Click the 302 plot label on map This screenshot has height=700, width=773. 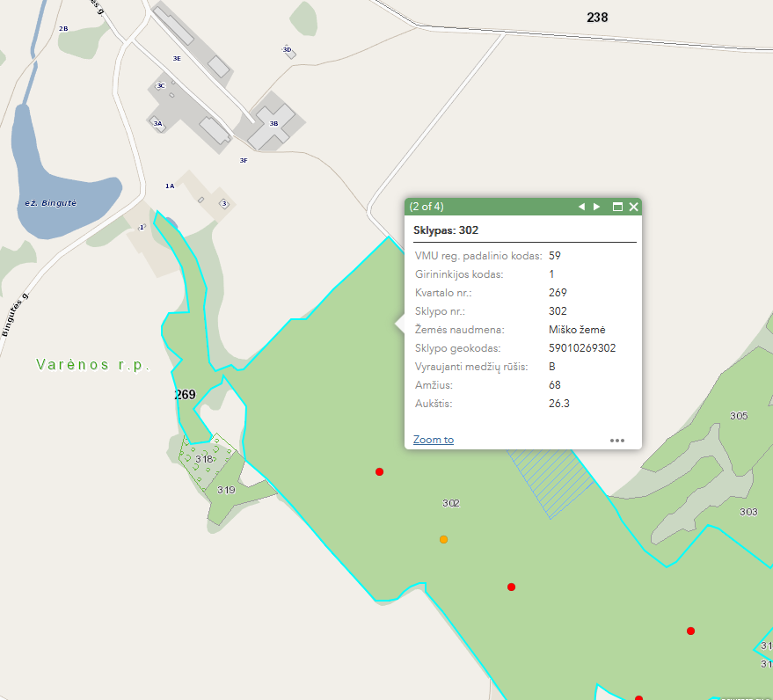point(451,503)
